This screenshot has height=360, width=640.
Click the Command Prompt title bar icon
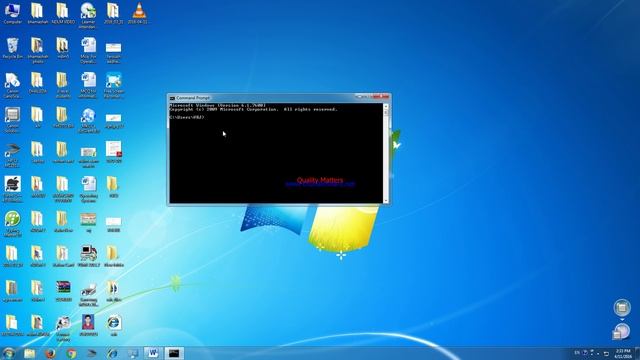tap(172, 98)
